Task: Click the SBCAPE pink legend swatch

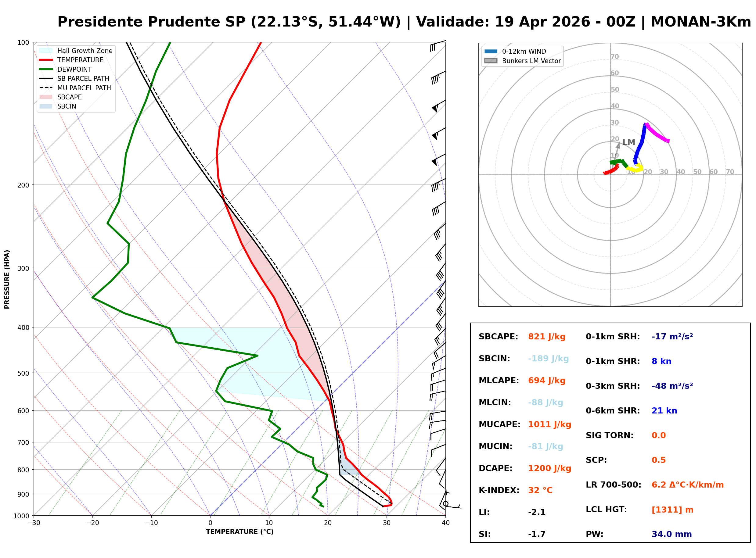Action: 46,97
